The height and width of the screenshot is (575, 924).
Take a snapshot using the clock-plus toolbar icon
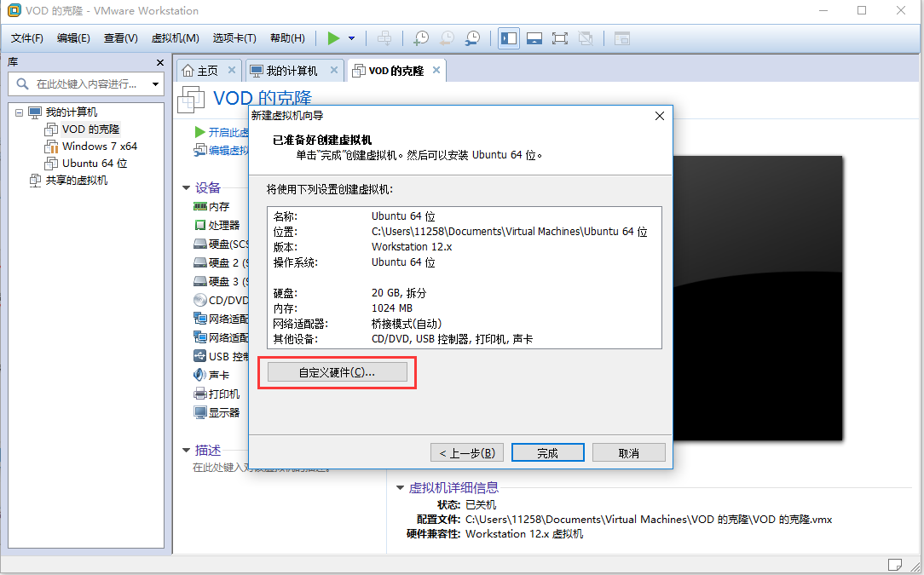pos(421,38)
